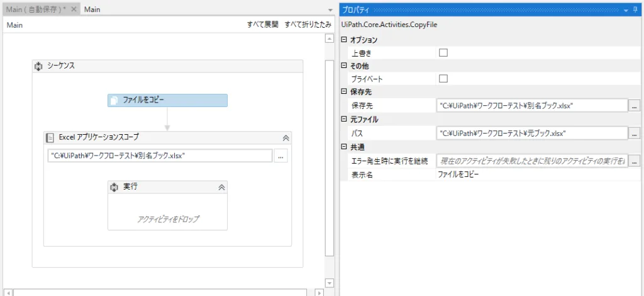This screenshot has height=296, width=644.
Task: Click the file icon on ファイルをコピー activity
Action: 114,100
